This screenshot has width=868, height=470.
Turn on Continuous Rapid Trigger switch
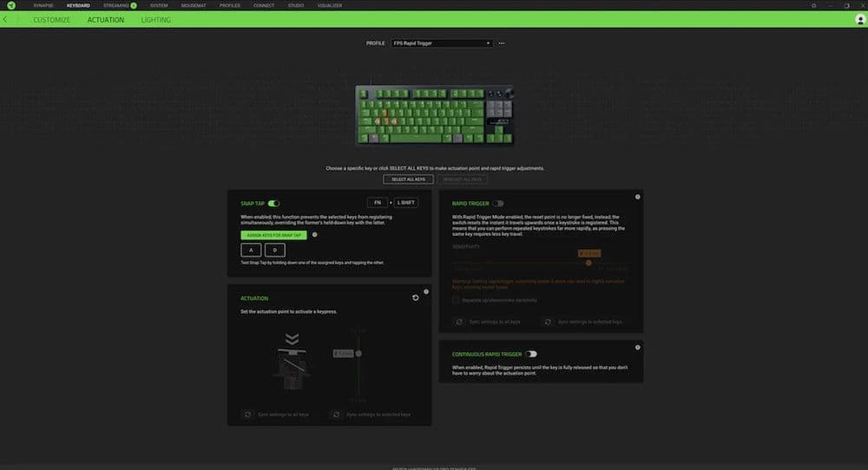tap(531, 355)
